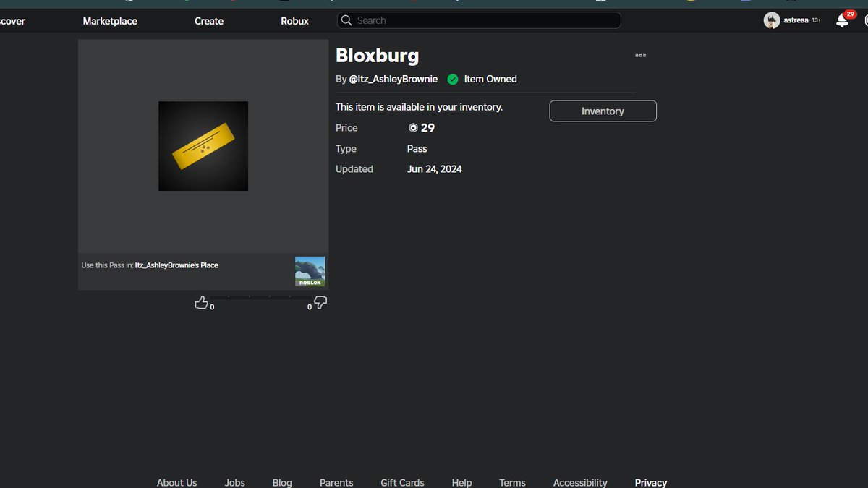Open the Robux nav item
This screenshot has width=868, height=488.
click(x=295, y=21)
